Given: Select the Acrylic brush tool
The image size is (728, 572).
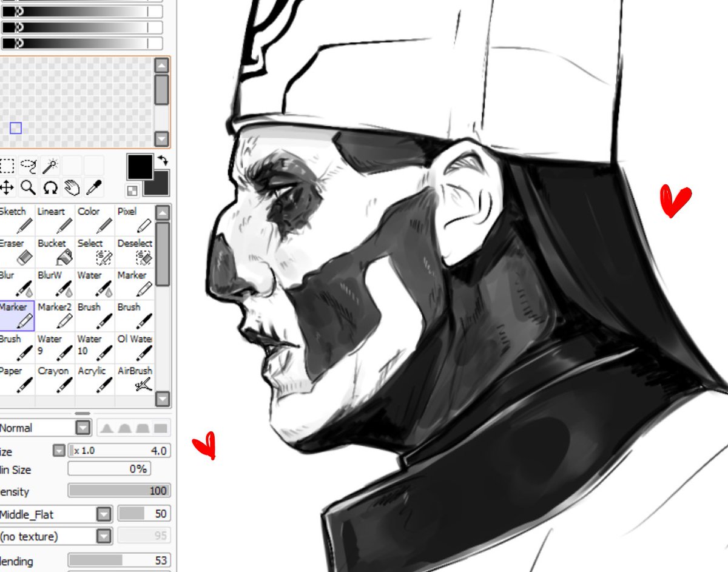Looking at the screenshot, I should tap(94, 380).
